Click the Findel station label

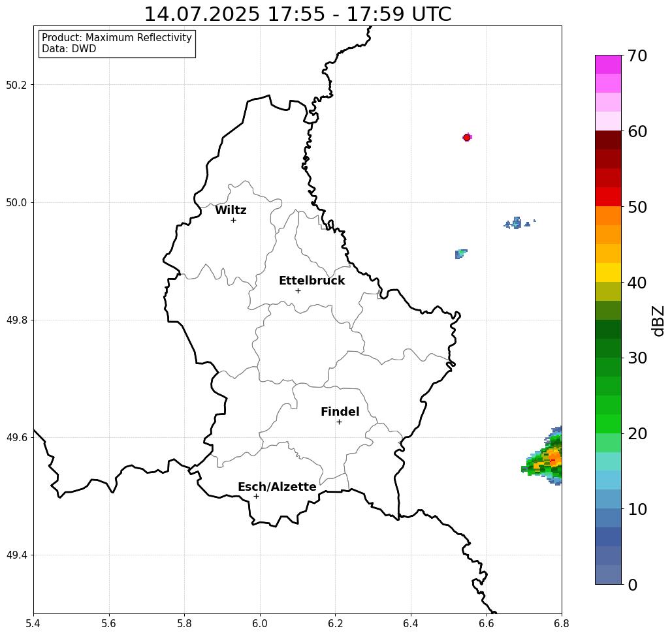click(x=340, y=412)
